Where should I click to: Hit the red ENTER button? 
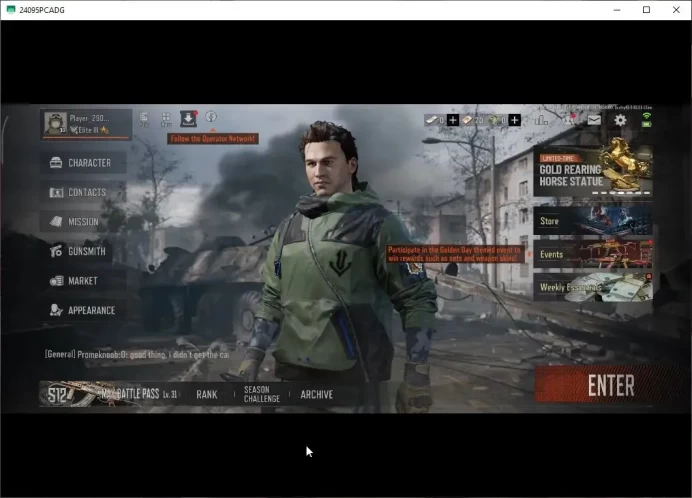611,385
